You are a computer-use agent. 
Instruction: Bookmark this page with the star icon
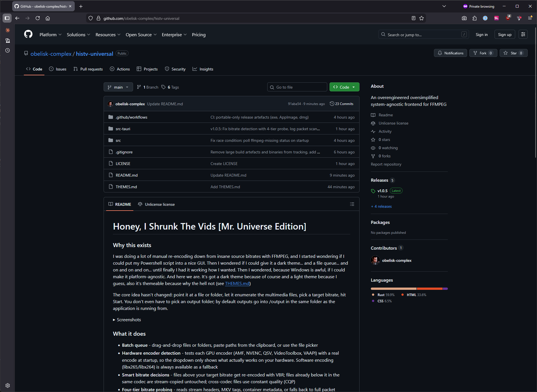(x=422, y=18)
